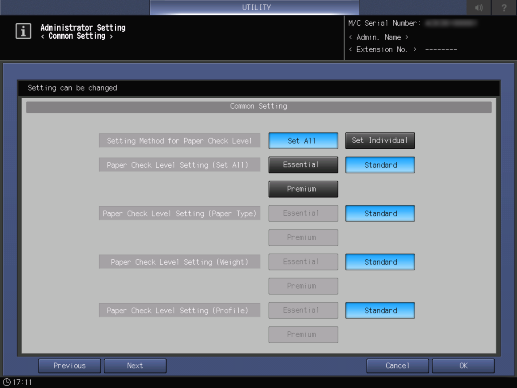Click the clock icon by 17:11
The height and width of the screenshot is (388, 517).
tap(7, 382)
